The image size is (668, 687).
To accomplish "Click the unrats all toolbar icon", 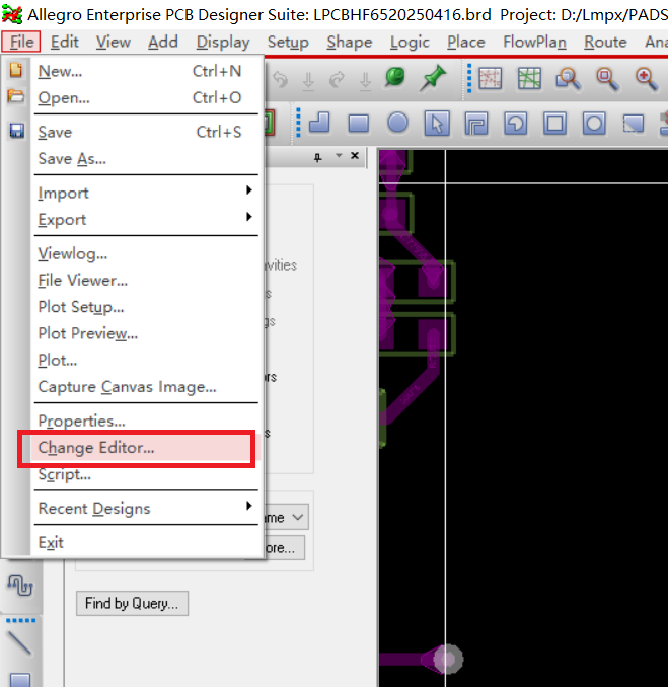I will click(490, 78).
